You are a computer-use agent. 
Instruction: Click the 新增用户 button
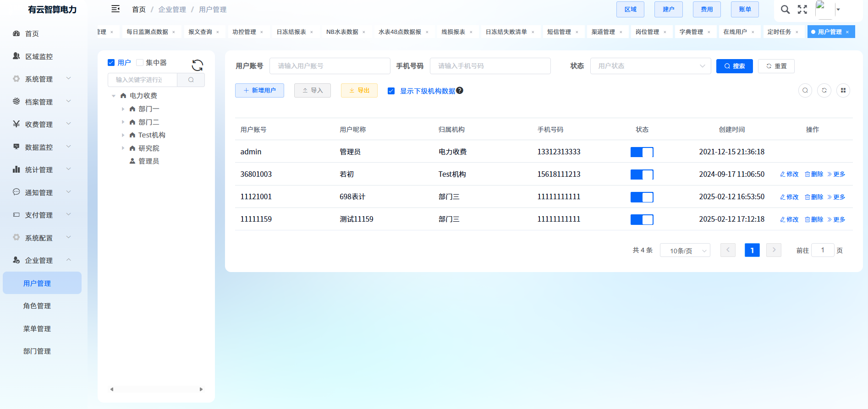point(259,91)
